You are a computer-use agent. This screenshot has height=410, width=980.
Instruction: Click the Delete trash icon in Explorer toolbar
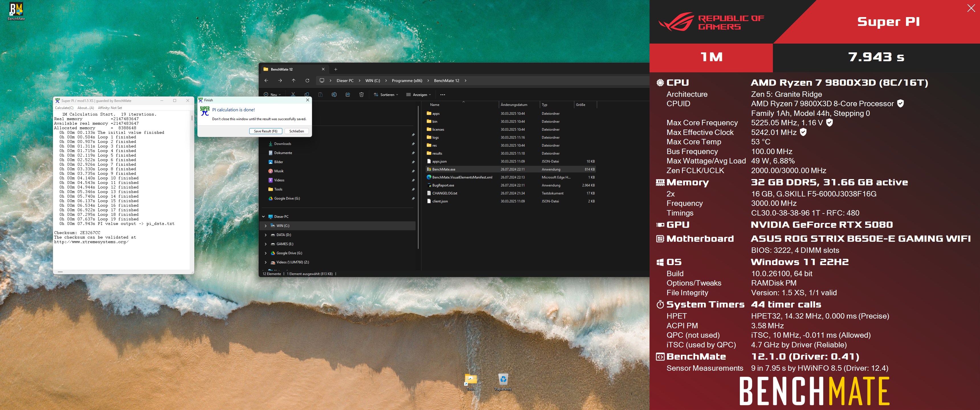pyautogui.click(x=362, y=94)
